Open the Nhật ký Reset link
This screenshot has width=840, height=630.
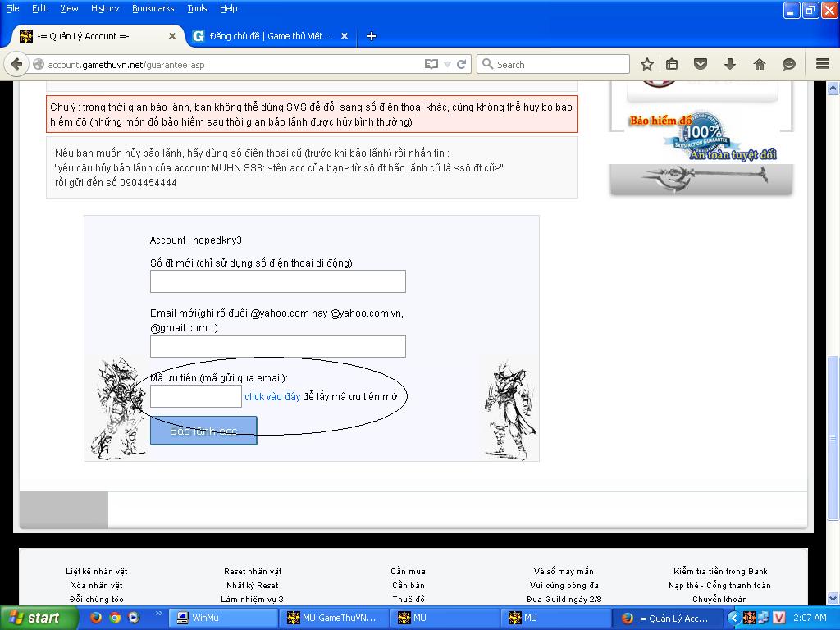point(253,586)
